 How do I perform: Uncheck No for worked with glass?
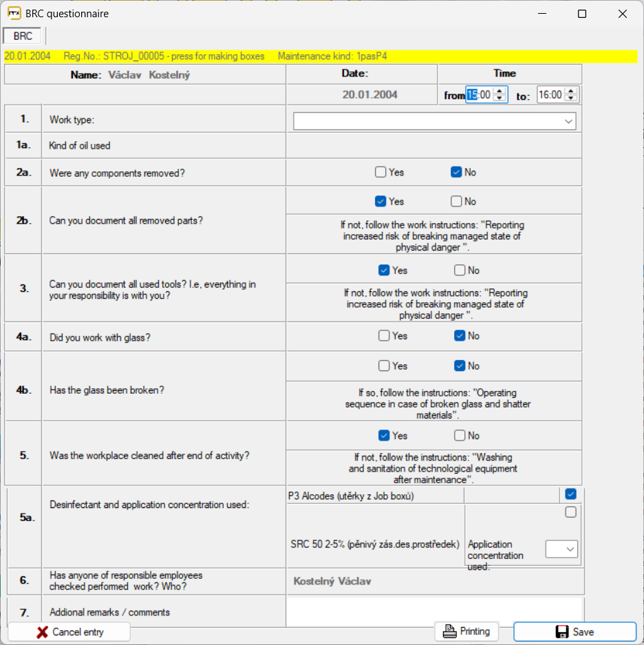(460, 336)
